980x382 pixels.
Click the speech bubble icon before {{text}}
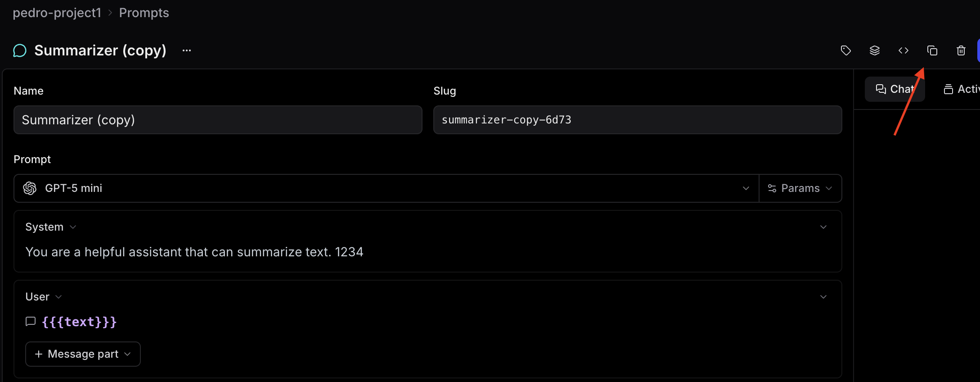pos(31,322)
